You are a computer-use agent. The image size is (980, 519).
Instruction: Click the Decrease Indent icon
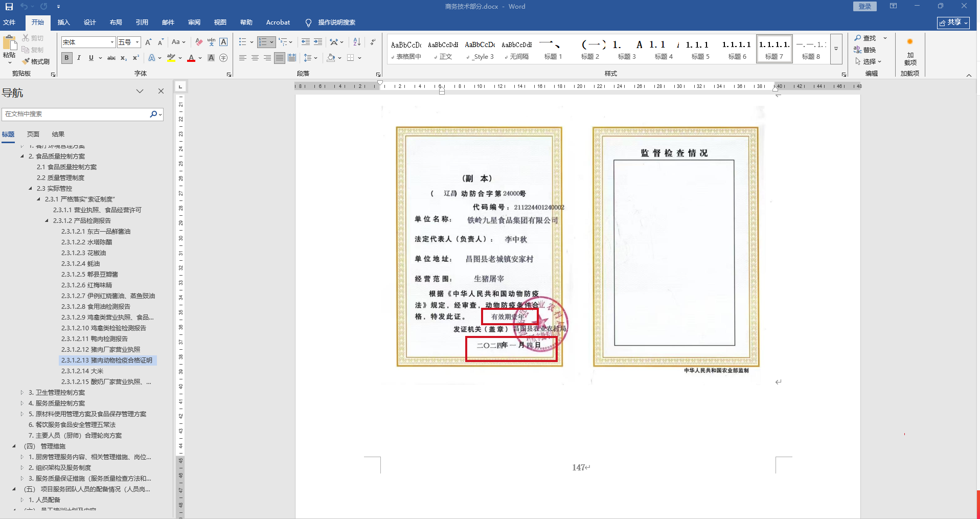point(306,42)
